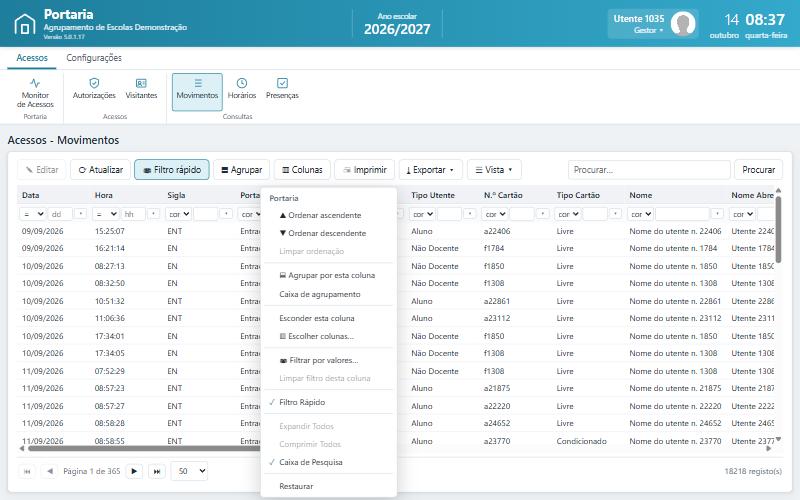
Task: Click the horizontal table scrollbar
Action: (x=144, y=448)
